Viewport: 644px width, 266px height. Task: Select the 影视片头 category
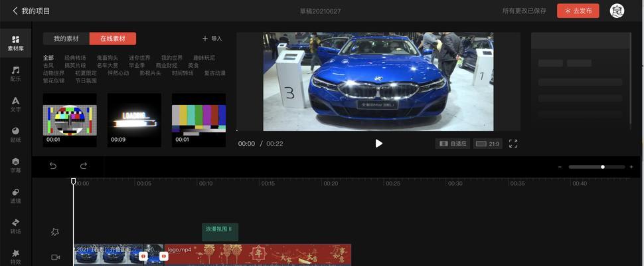150,73
